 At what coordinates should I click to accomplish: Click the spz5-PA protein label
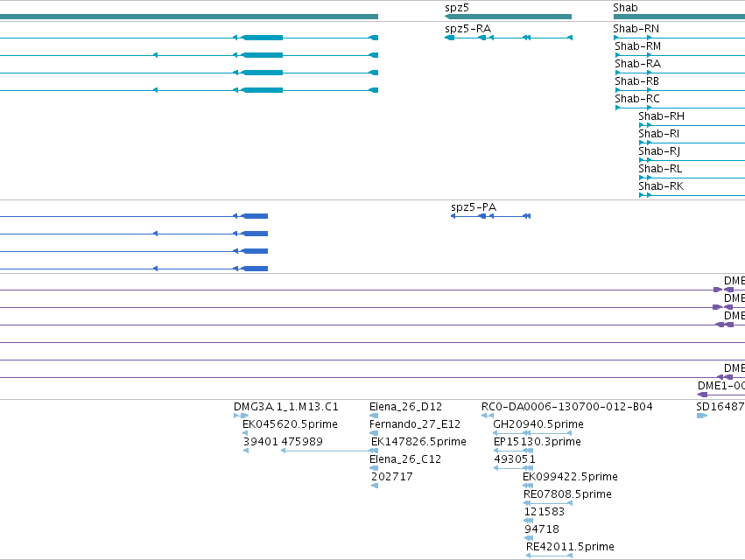(x=474, y=207)
